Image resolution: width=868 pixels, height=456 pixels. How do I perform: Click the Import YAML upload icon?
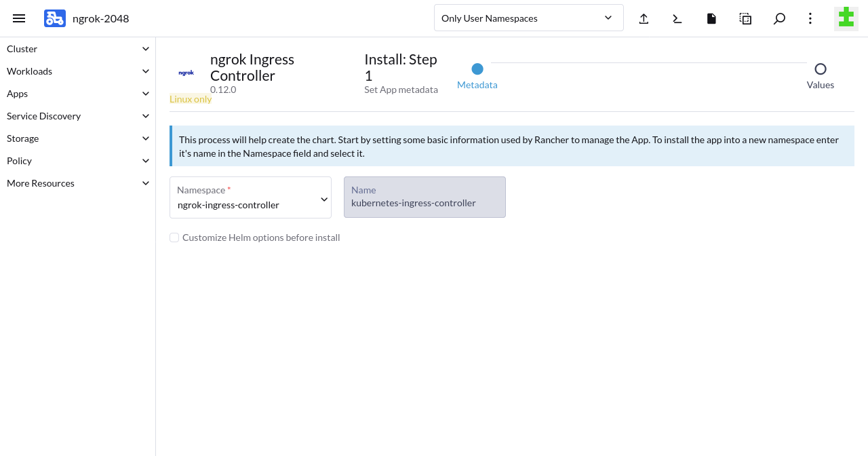[x=644, y=18]
